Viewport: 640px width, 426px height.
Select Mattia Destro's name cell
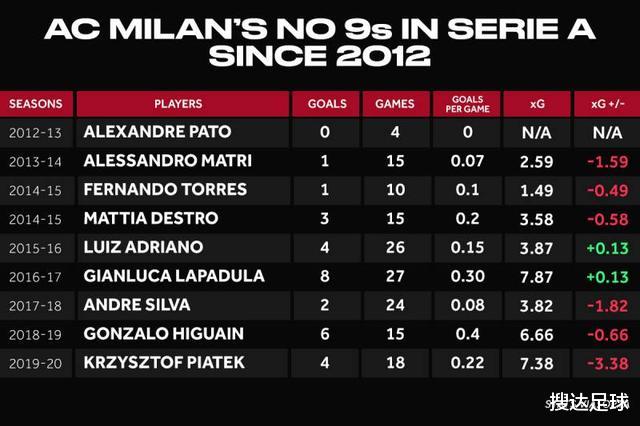pyautogui.click(x=149, y=218)
